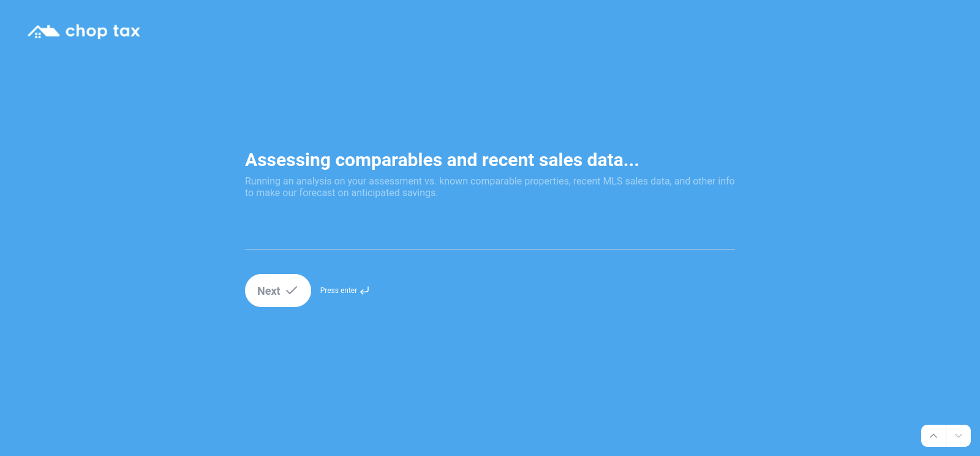Viewport: 980px width, 456px height.
Task: Click the checkmark icon inside Next
Action: (x=292, y=291)
